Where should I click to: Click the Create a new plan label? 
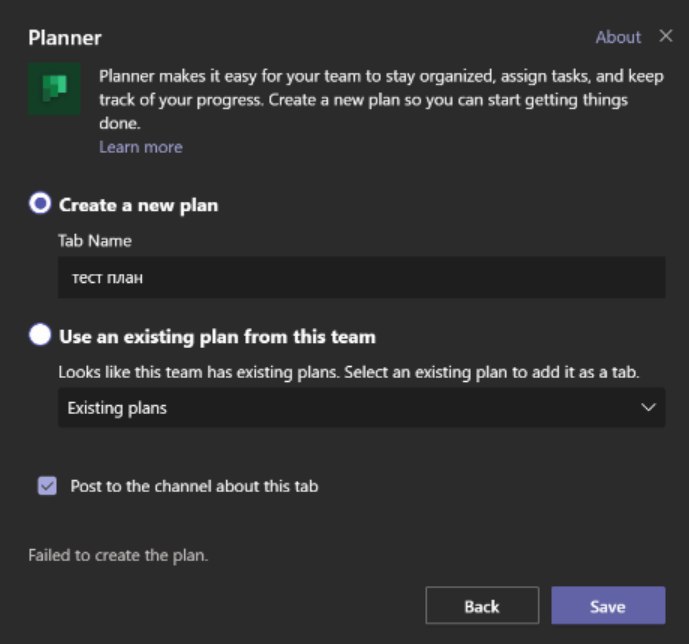(138, 205)
